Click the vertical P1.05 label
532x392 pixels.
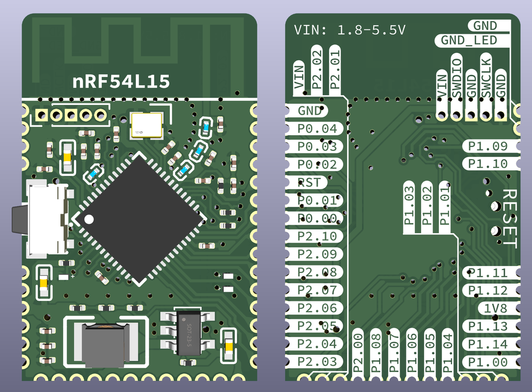[430, 353]
